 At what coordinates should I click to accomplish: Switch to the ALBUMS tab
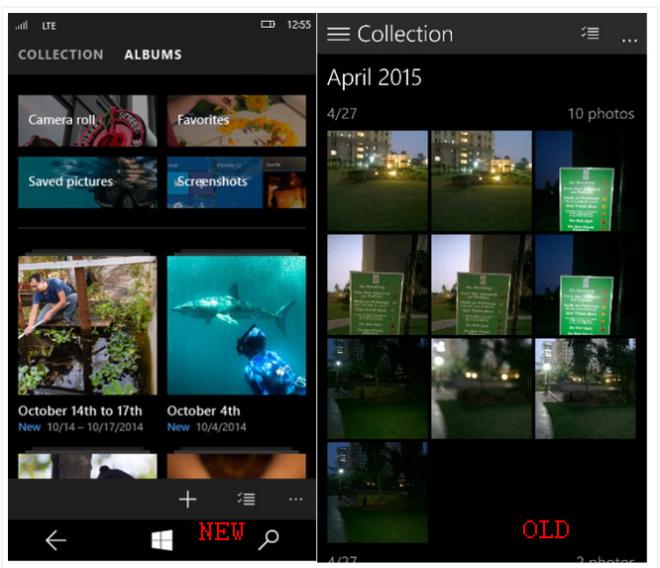(x=153, y=55)
